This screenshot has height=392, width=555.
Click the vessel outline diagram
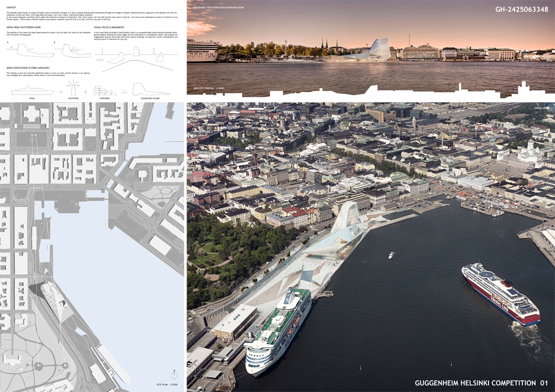tap(32, 89)
